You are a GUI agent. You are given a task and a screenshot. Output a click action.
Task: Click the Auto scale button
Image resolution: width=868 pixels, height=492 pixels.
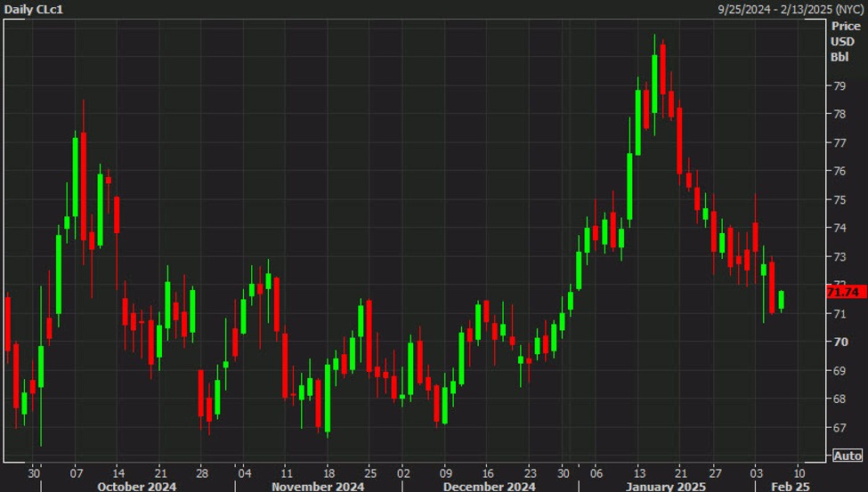tap(848, 456)
